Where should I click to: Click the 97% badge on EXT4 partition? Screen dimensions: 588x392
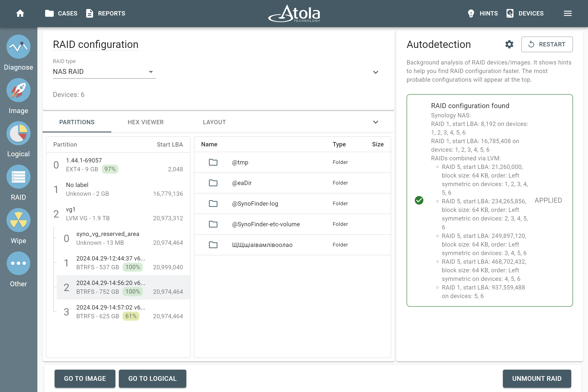coord(110,169)
